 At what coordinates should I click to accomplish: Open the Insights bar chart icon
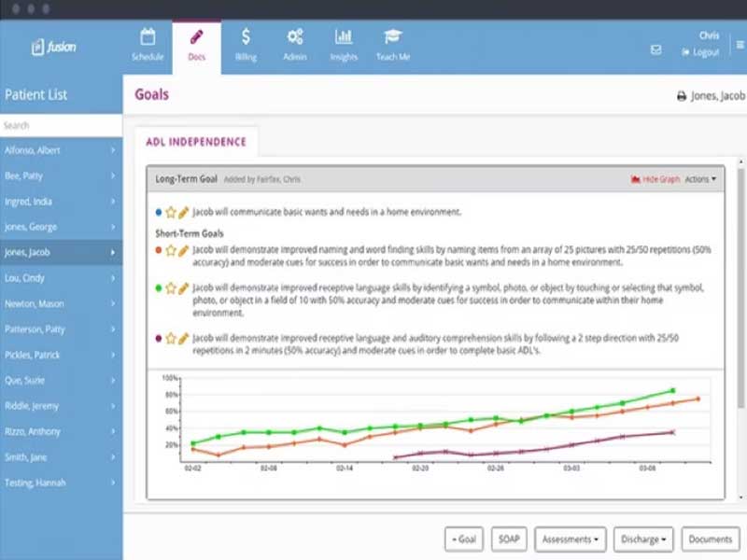coord(344,36)
